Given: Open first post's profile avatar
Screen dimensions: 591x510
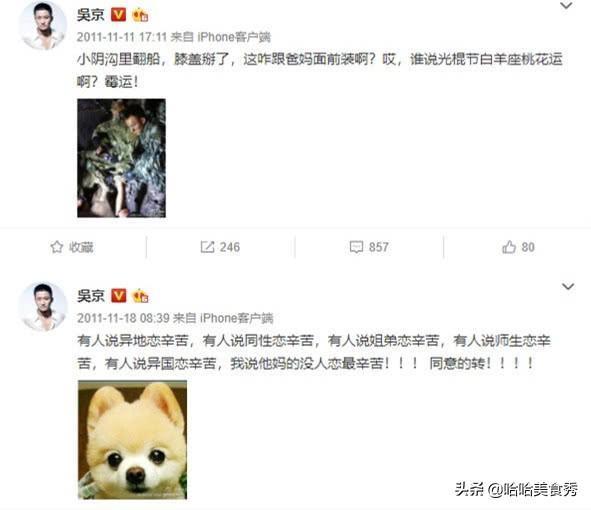Looking at the screenshot, I should (x=43, y=25).
